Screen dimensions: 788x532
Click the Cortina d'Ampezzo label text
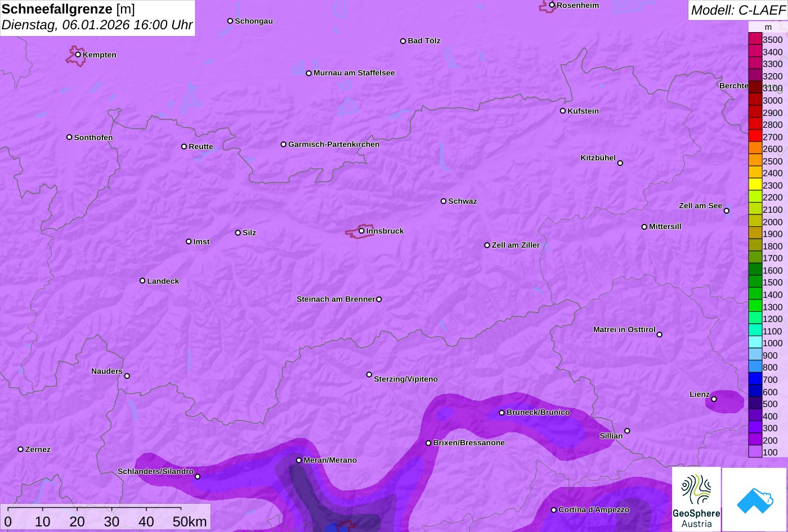594,510
